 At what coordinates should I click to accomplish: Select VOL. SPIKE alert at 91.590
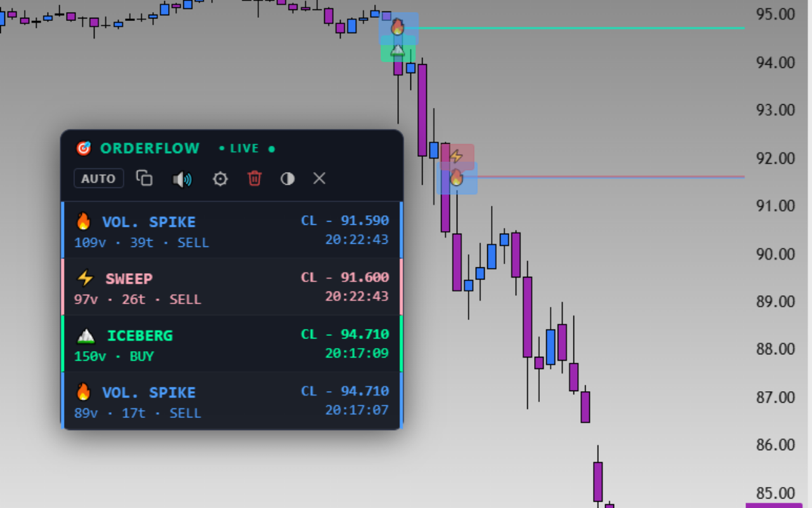pyautogui.click(x=232, y=230)
